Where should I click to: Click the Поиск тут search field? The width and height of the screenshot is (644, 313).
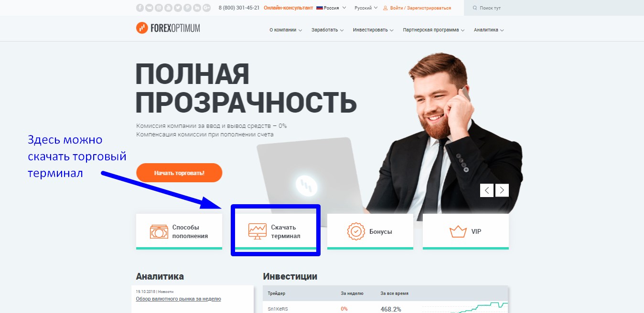click(x=554, y=8)
